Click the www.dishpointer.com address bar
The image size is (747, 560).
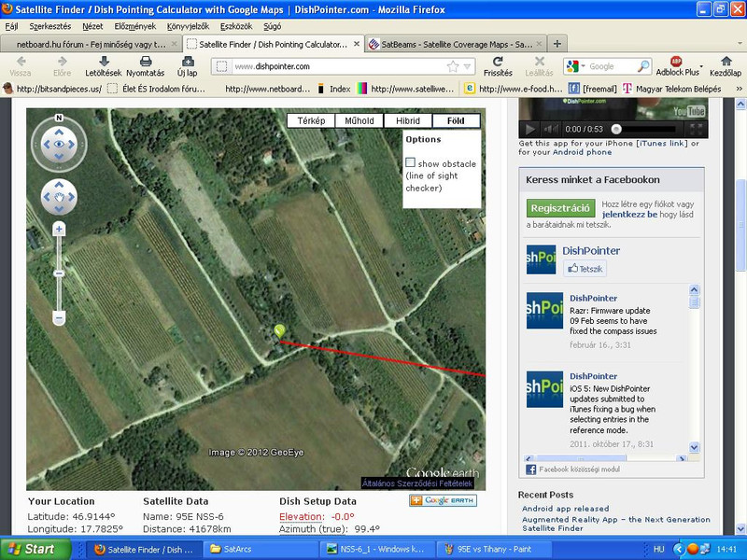tap(343, 66)
